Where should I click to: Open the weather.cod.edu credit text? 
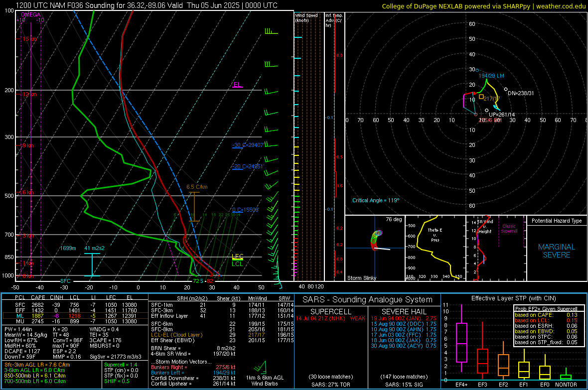click(x=561, y=6)
